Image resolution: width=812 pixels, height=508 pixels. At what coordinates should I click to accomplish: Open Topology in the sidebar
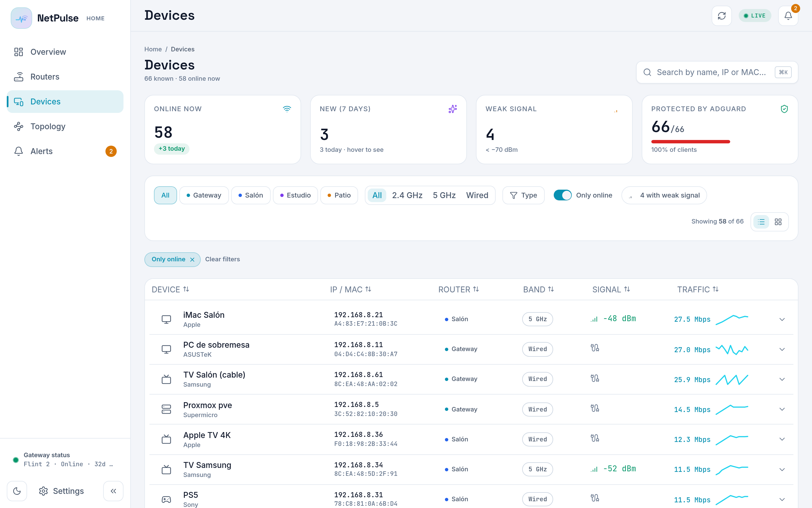click(65, 126)
